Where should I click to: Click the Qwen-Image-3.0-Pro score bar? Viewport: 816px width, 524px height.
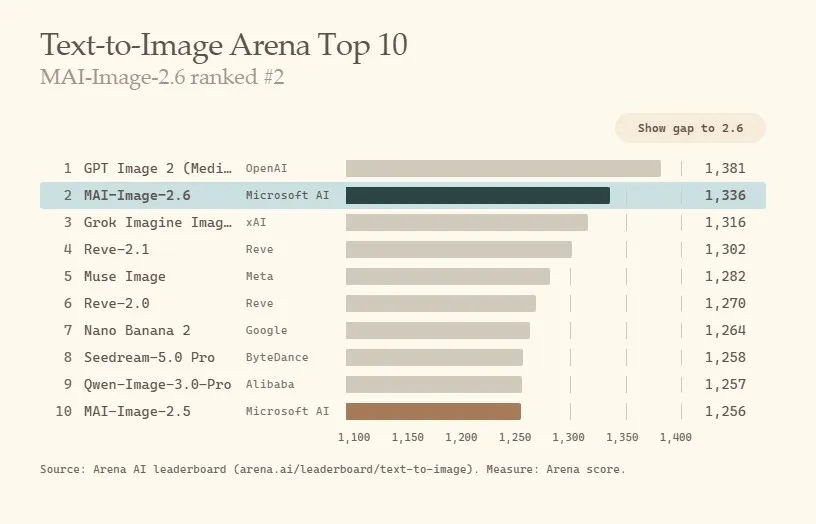434,385
